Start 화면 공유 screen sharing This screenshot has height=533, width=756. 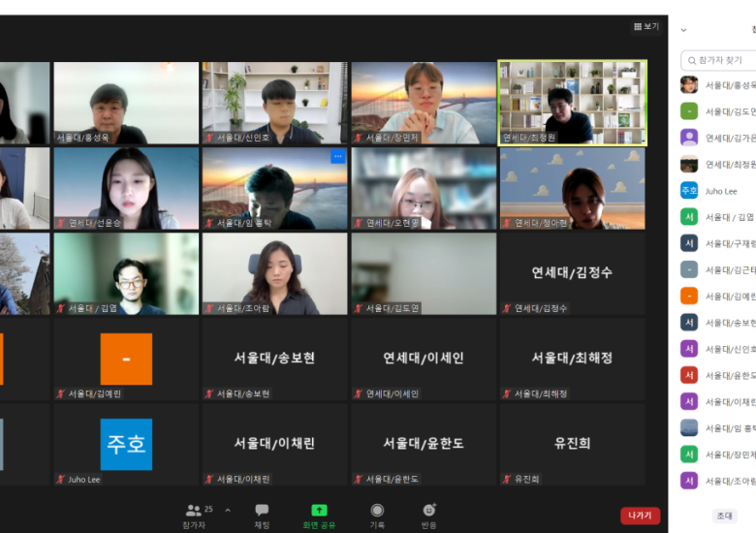319,510
